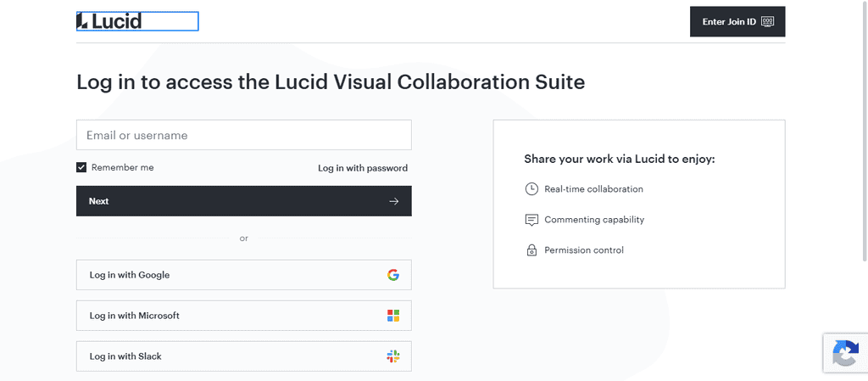868x381 pixels.
Task: Click the Email or username field
Action: pyautogui.click(x=243, y=135)
